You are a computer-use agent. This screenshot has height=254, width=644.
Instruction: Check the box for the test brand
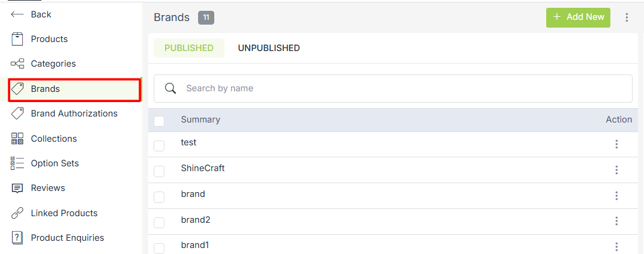pos(159,145)
